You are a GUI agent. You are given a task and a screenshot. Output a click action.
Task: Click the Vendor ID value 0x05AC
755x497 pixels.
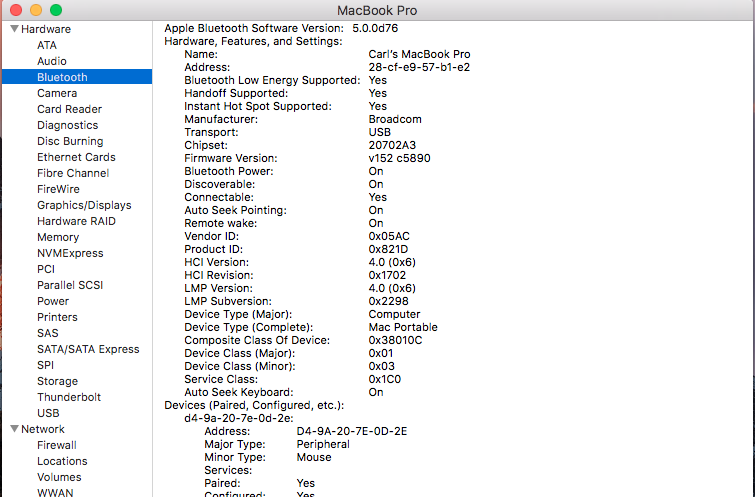coord(389,236)
